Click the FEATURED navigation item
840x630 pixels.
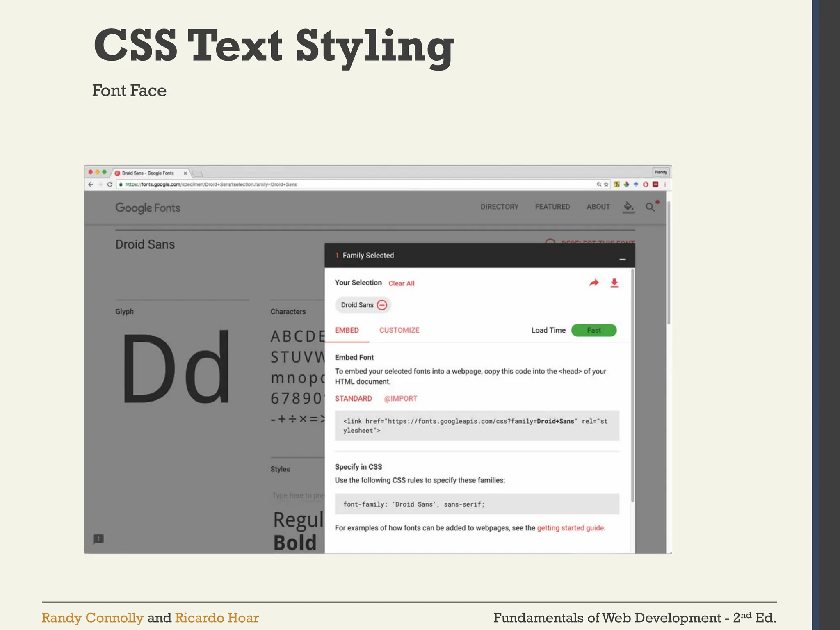(x=552, y=207)
